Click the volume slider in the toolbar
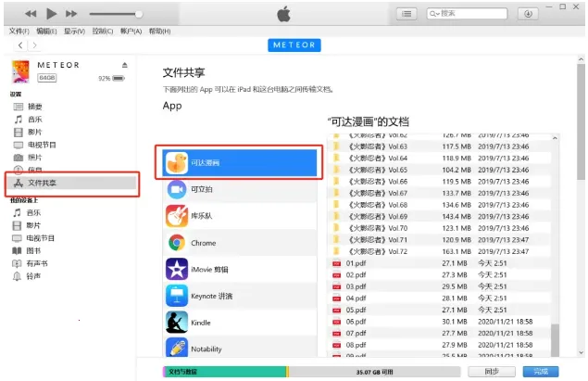 116,14
